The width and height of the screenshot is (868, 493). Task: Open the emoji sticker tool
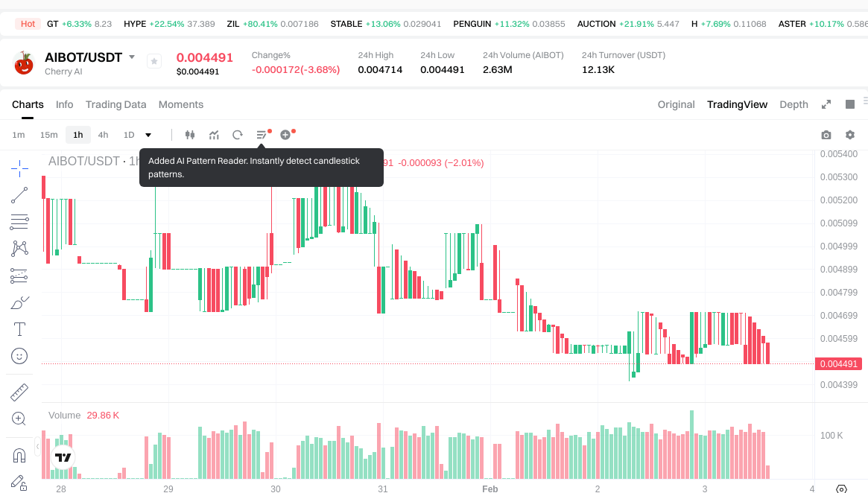click(x=19, y=356)
